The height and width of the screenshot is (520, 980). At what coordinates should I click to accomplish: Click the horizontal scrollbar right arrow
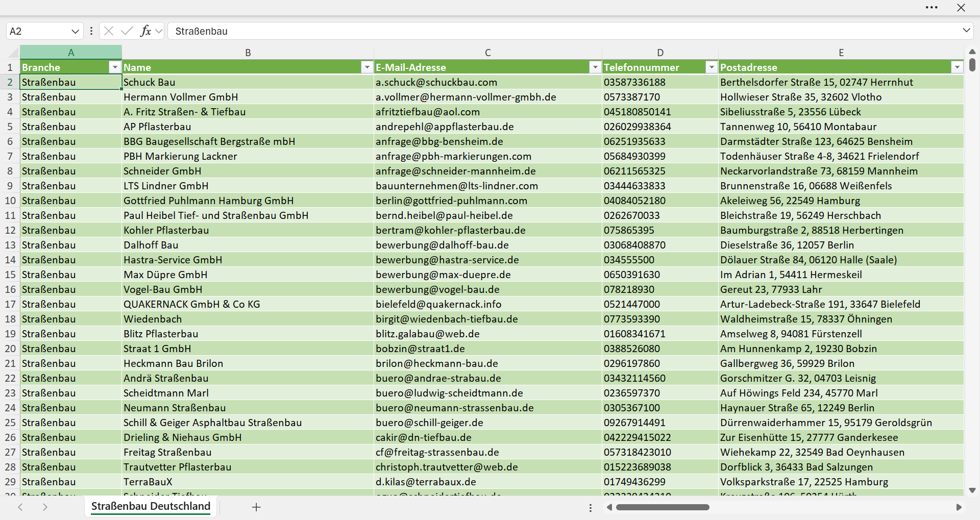click(959, 507)
